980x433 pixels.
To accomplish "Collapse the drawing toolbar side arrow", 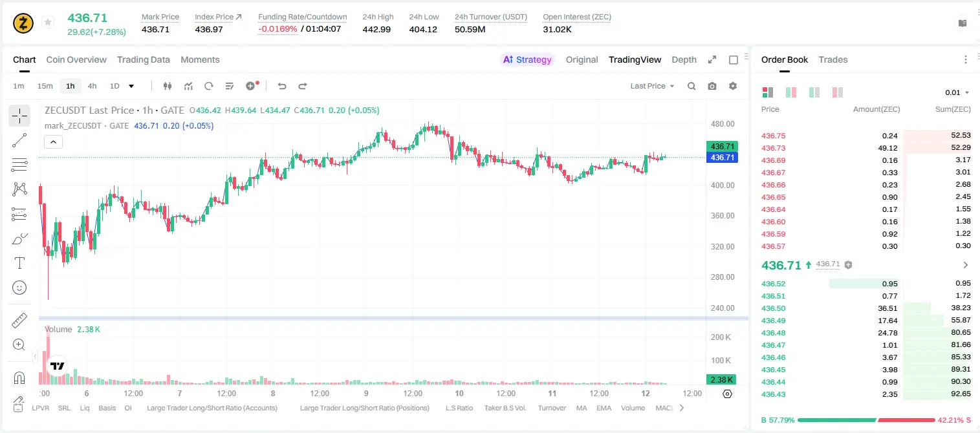I will tap(36, 356).
